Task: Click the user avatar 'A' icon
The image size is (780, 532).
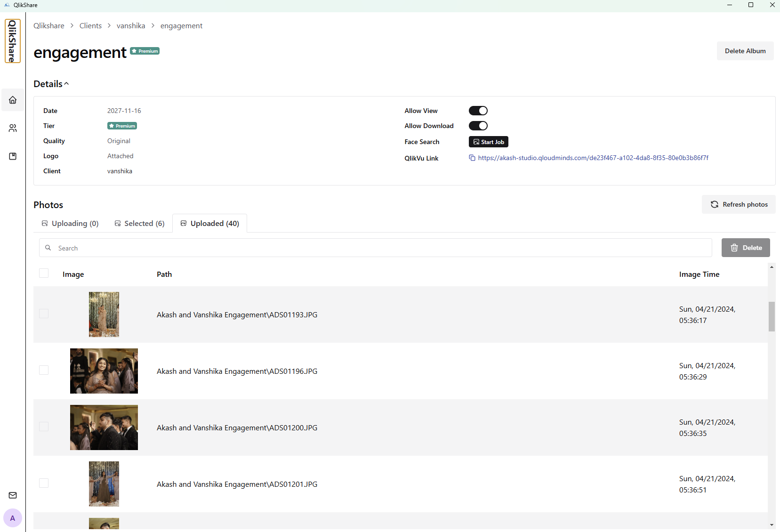Action: (13, 518)
